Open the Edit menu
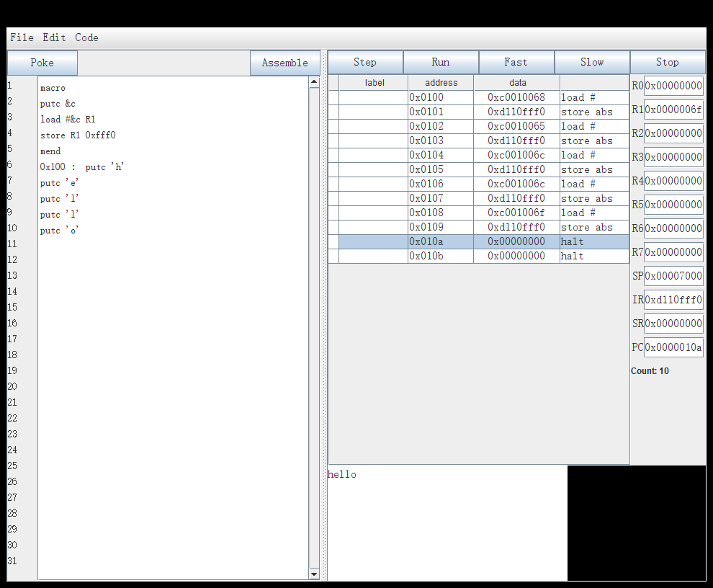This screenshot has width=713, height=588. (54, 37)
